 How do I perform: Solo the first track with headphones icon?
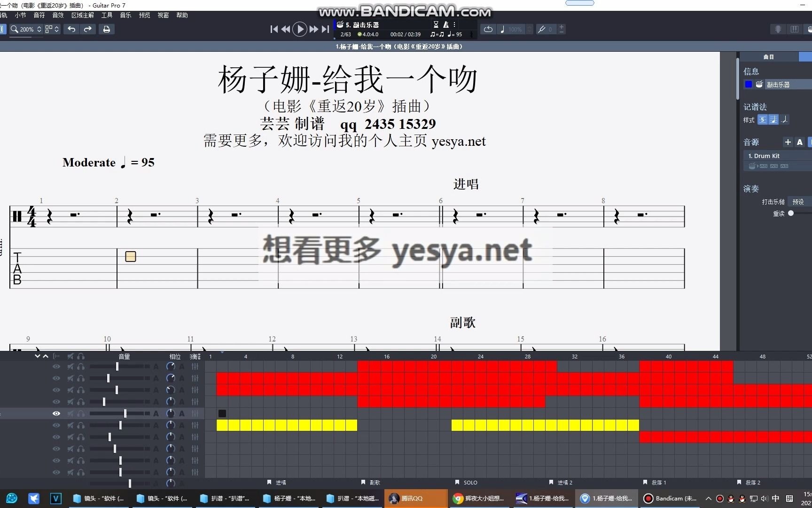click(81, 366)
